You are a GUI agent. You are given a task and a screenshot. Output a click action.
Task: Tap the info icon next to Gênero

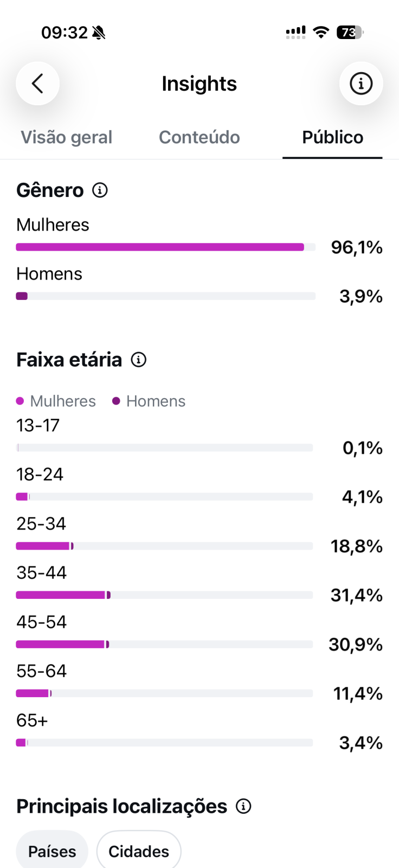[x=100, y=190]
